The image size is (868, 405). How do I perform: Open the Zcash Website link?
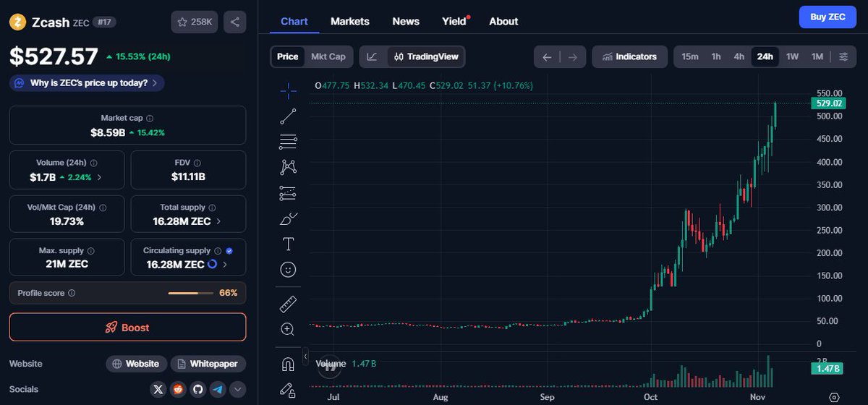coord(137,364)
